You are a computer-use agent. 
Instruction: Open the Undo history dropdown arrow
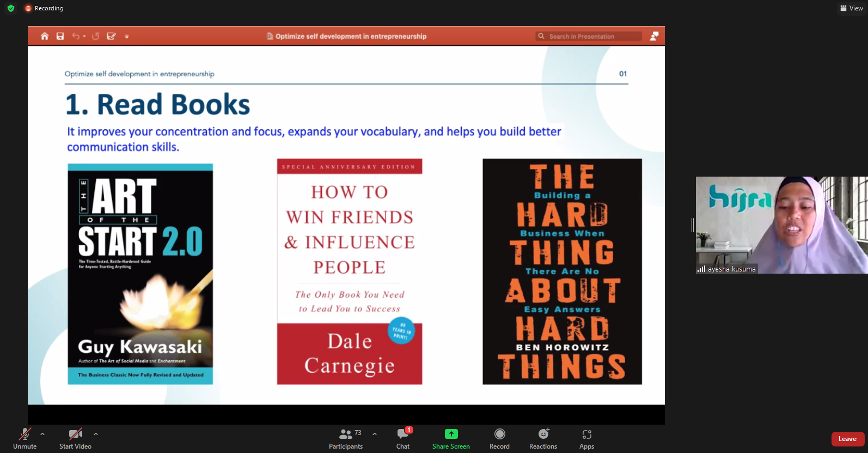tap(84, 37)
